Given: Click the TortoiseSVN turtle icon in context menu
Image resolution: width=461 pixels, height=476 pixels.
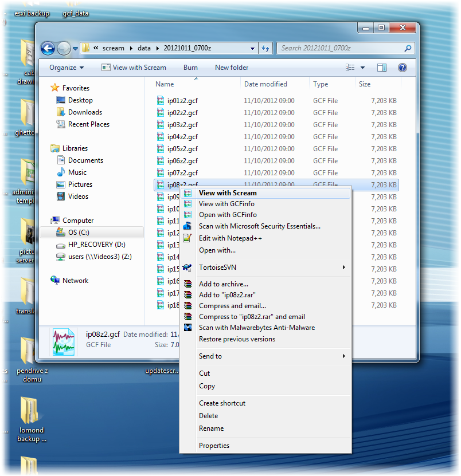Looking at the screenshot, I should coord(188,267).
